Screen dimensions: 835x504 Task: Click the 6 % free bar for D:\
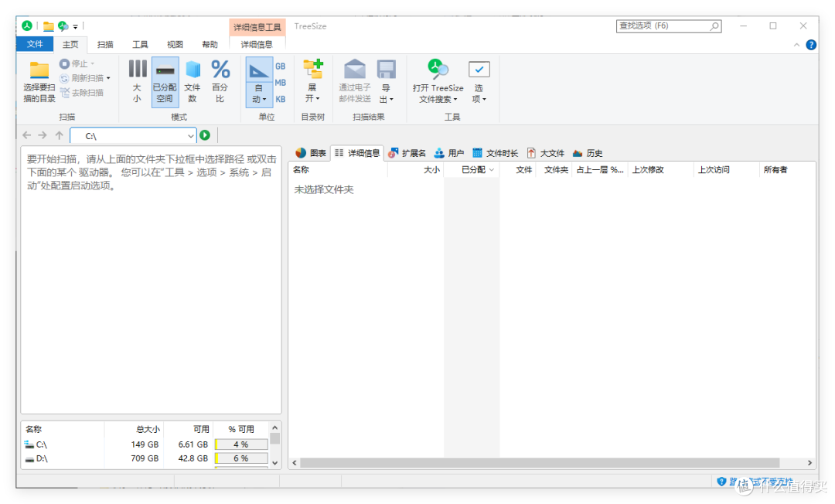(x=240, y=458)
